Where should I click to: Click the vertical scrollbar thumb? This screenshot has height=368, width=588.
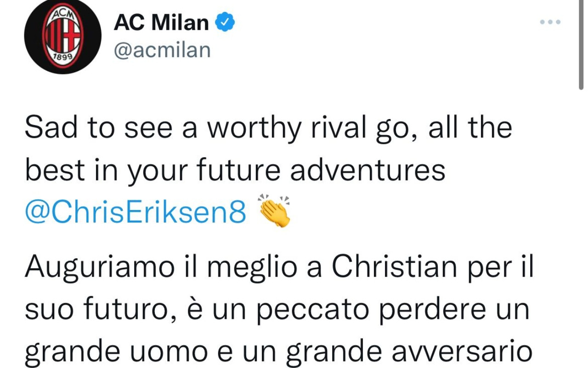tap(581, 46)
